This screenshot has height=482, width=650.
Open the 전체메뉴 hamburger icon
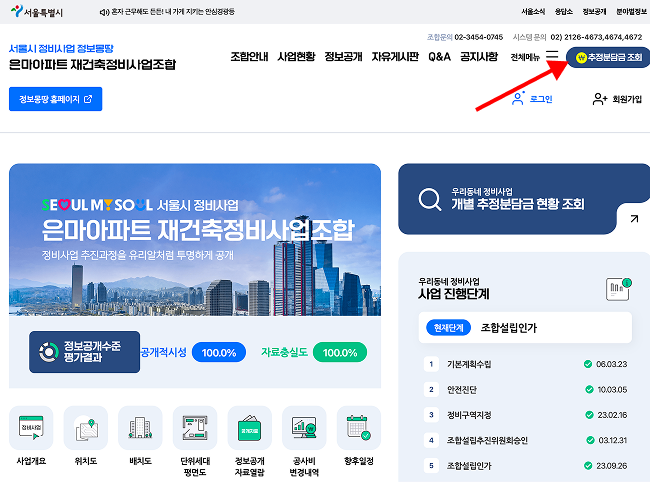pyautogui.click(x=552, y=55)
